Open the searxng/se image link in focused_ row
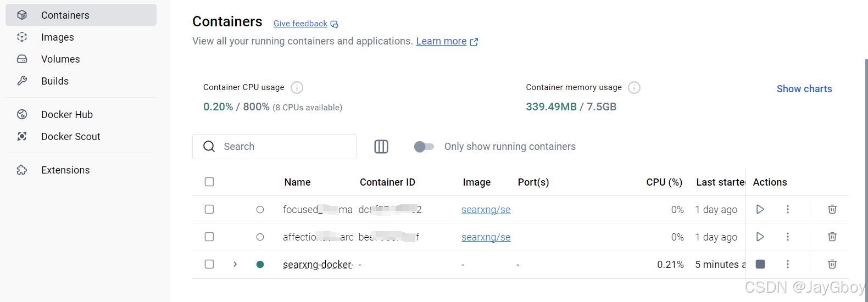This screenshot has height=302, width=868. [x=486, y=210]
